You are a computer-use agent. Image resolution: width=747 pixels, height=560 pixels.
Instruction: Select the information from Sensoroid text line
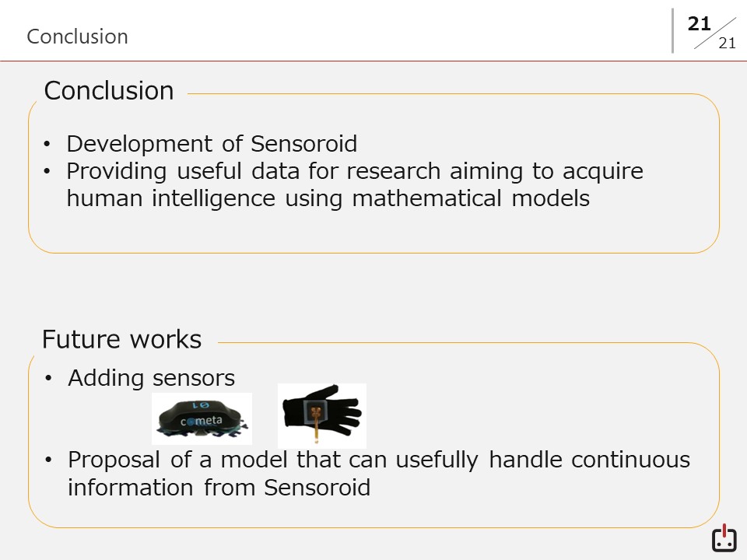(219, 488)
